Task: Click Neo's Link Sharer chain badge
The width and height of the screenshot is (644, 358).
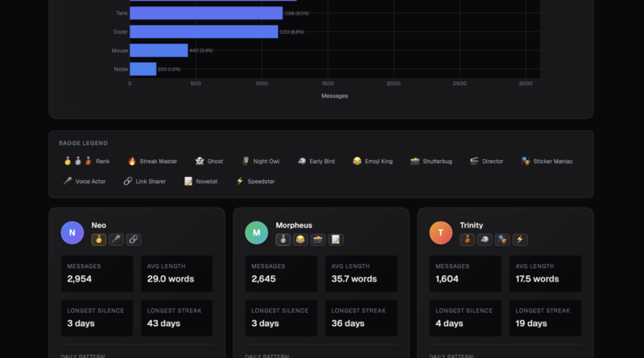Action: tap(134, 239)
